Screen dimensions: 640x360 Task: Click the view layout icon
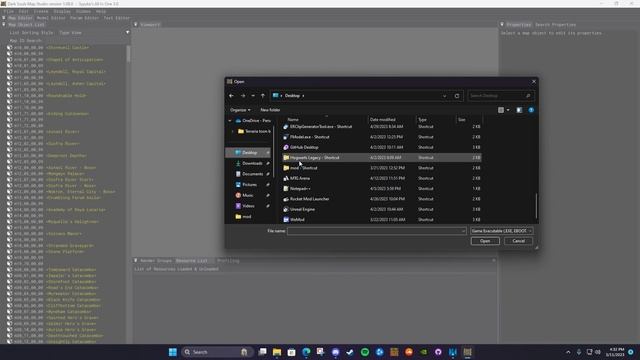pos(501,110)
